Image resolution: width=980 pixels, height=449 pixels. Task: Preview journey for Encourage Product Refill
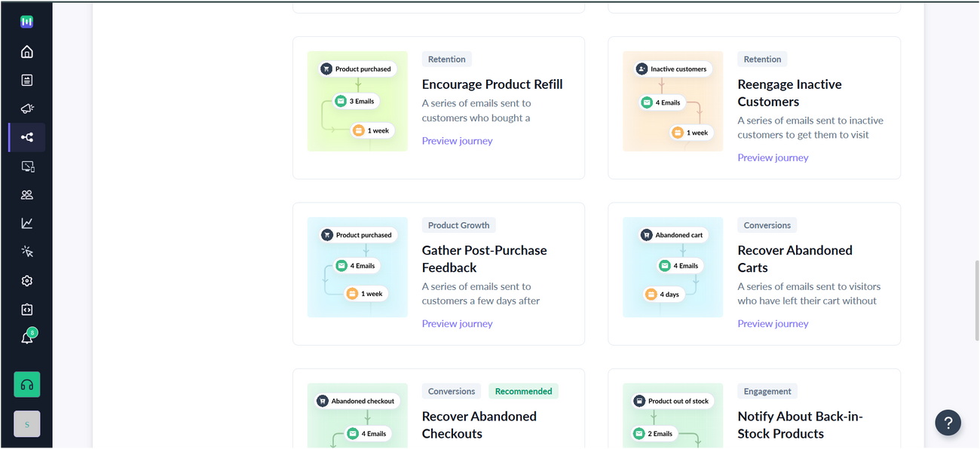457,141
